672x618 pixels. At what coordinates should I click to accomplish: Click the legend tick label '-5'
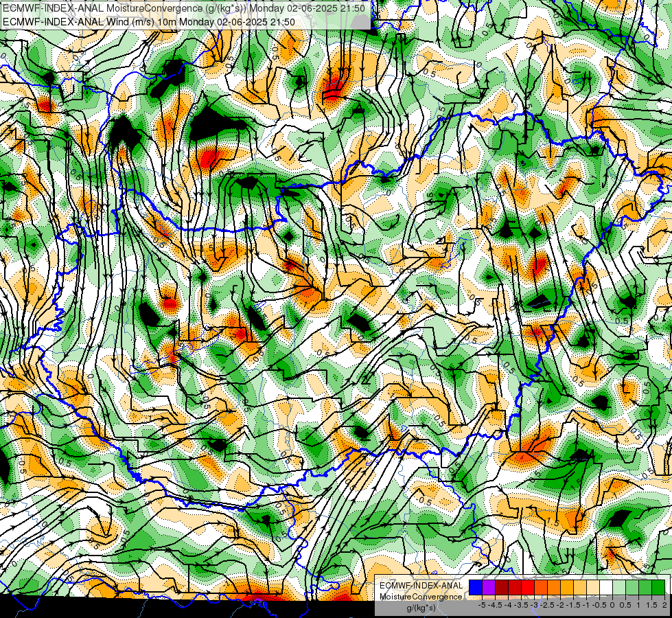tap(482, 605)
